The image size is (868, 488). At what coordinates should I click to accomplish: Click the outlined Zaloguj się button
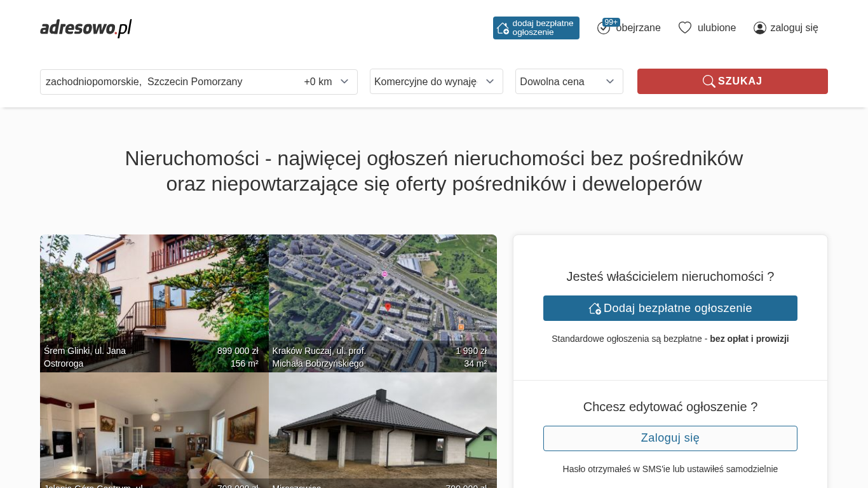(x=670, y=438)
